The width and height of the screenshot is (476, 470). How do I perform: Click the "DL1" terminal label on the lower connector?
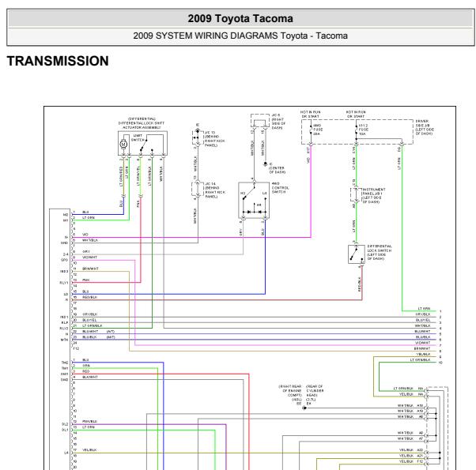point(65,430)
